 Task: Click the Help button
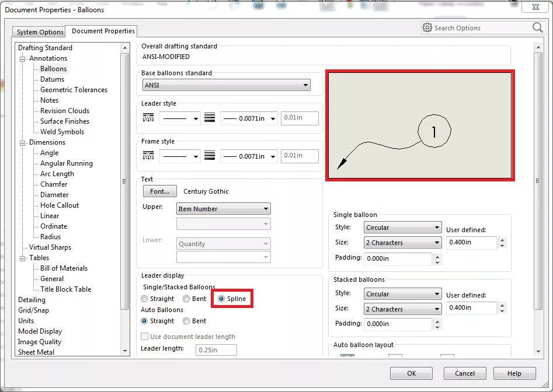[x=514, y=373]
